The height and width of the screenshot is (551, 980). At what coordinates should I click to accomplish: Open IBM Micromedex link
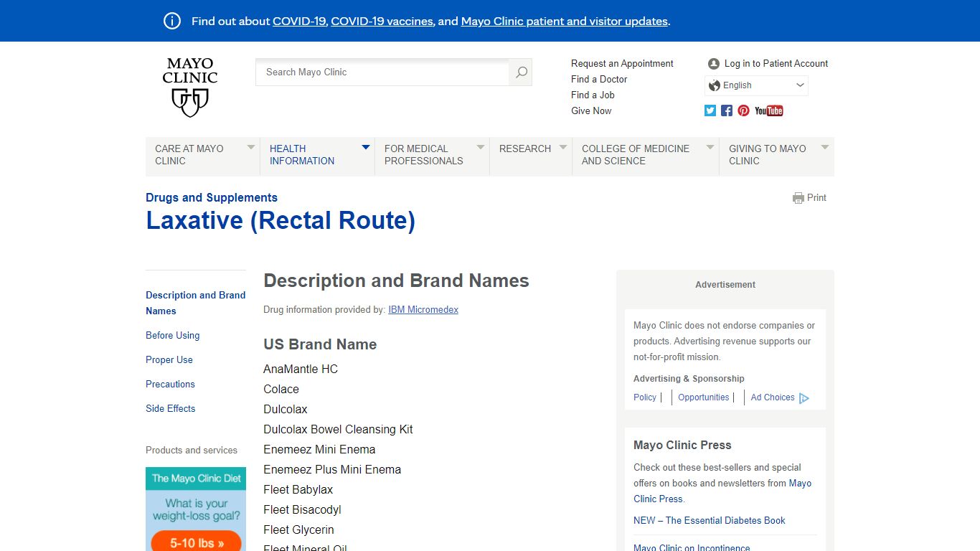(x=423, y=310)
